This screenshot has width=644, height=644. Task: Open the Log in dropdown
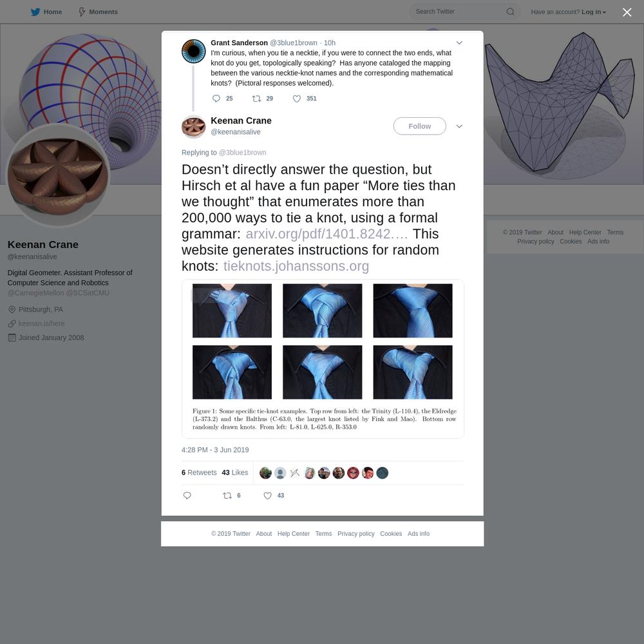coord(594,12)
